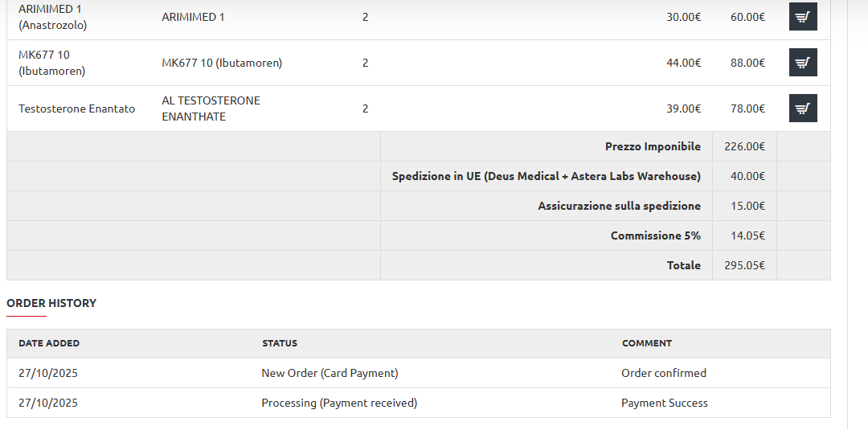Click the Order confirmed comment
The height and width of the screenshot is (430, 868).
(x=664, y=373)
